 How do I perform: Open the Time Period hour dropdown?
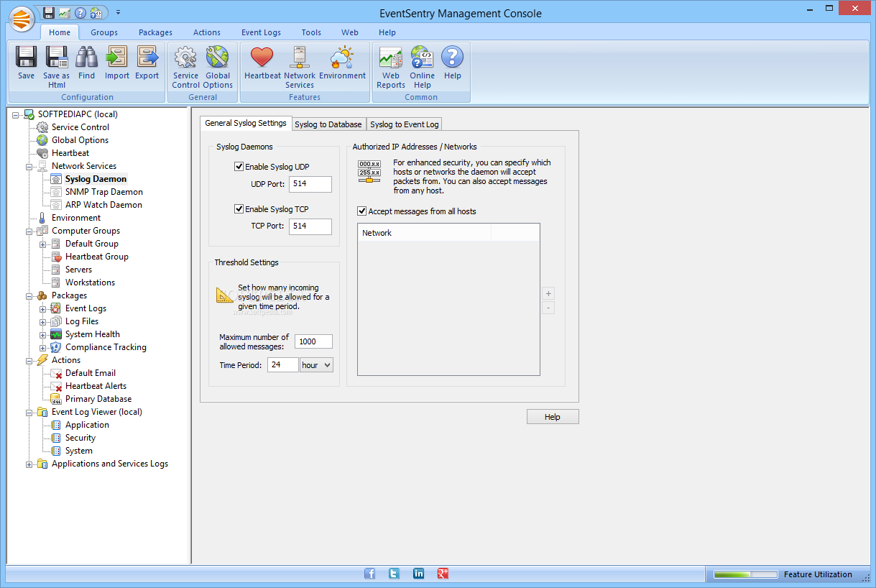(316, 365)
